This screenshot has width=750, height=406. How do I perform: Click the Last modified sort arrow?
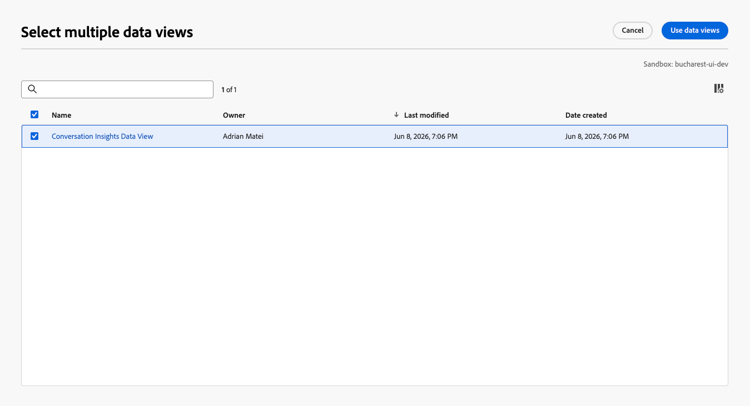(x=396, y=115)
